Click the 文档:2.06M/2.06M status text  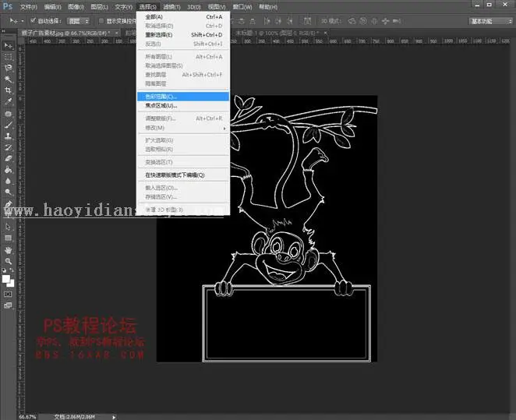pos(74,417)
